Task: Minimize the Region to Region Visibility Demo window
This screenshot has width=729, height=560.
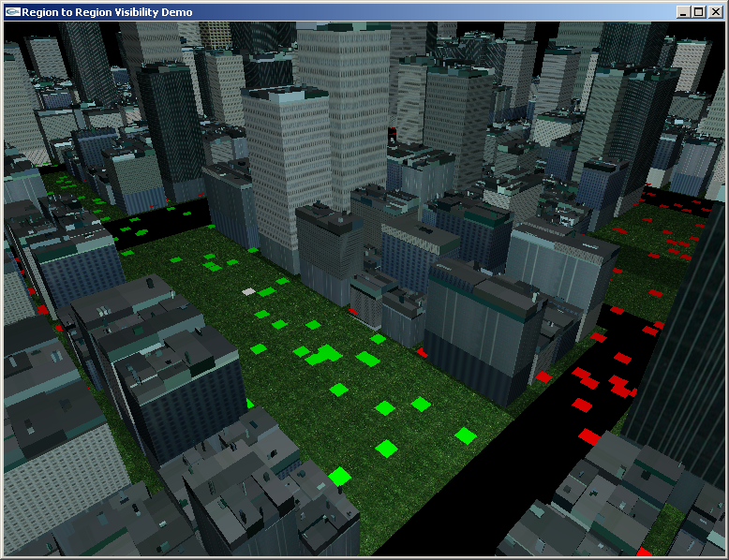Action: coord(682,12)
